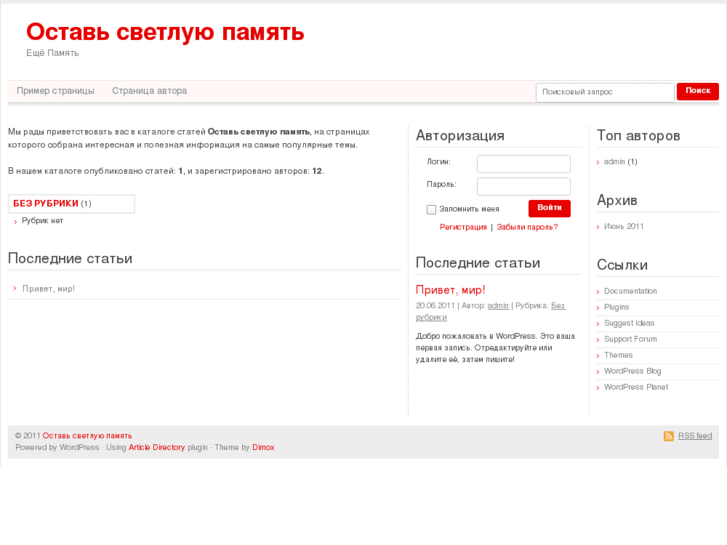This screenshot has height=545, width=727.
Task: Click the site title Оставь светлую память
Action: (165, 32)
